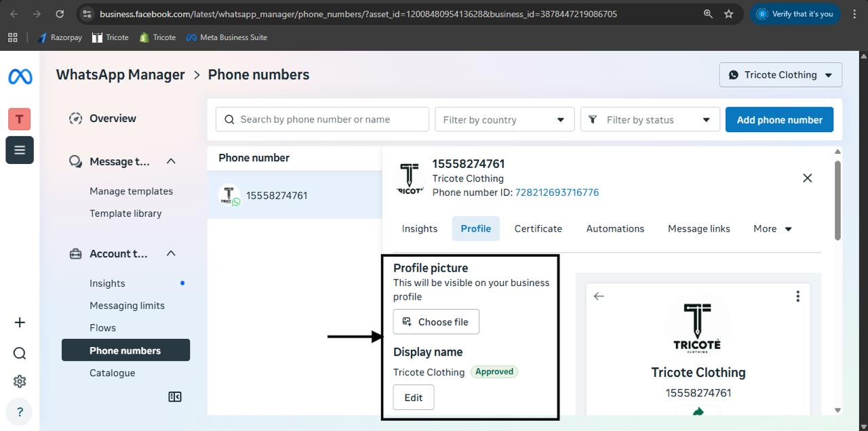Collapse the Account tools section
Viewport: 868px width, 431px height.
pyautogui.click(x=171, y=253)
